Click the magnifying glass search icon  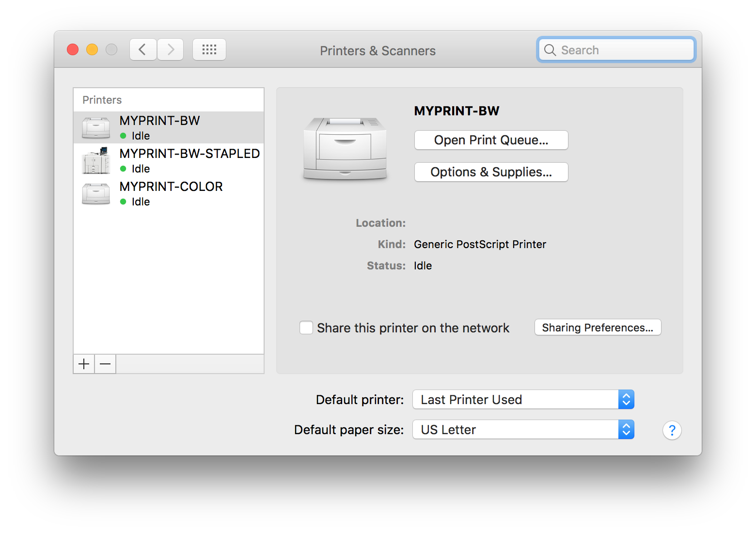pos(550,50)
